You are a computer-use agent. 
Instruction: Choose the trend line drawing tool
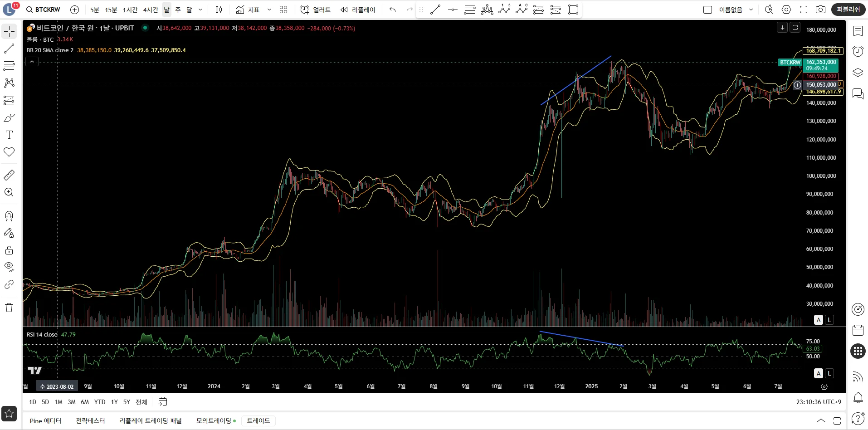(9, 49)
